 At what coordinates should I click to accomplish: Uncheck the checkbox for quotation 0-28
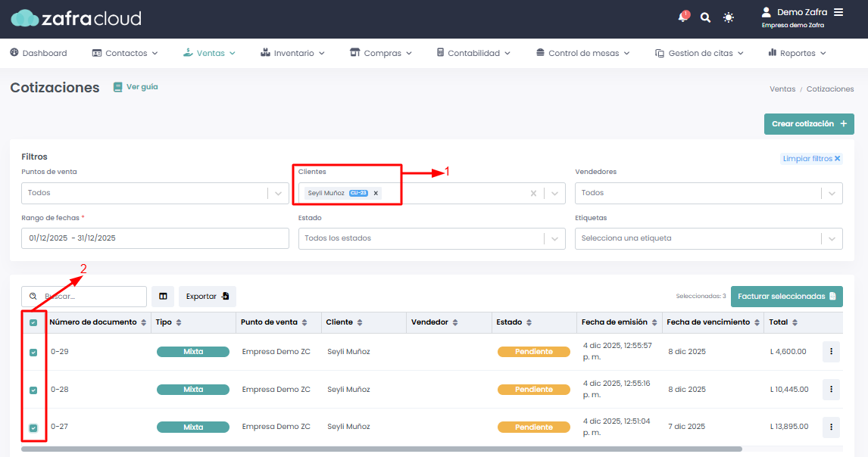pos(33,390)
